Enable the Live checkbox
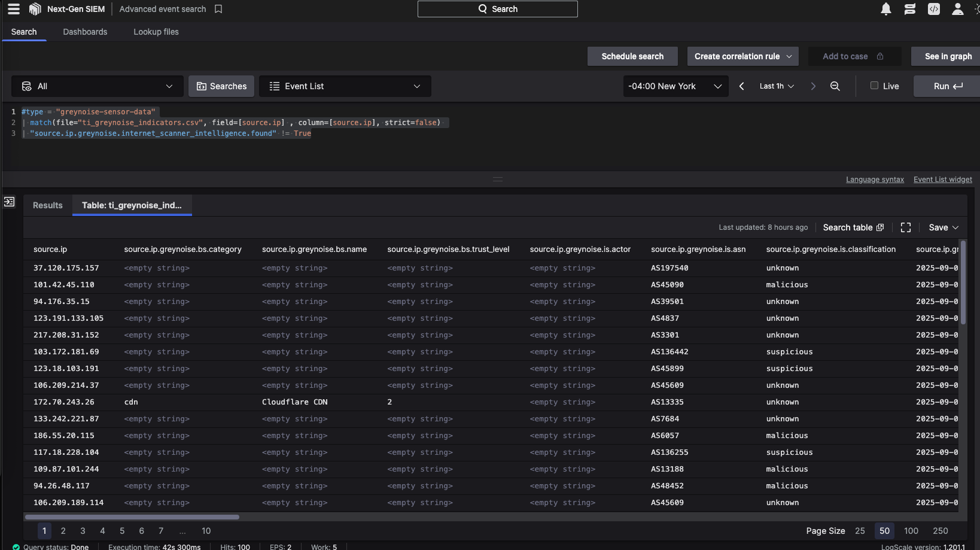The image size is (980, 550). tap(874, 86)
